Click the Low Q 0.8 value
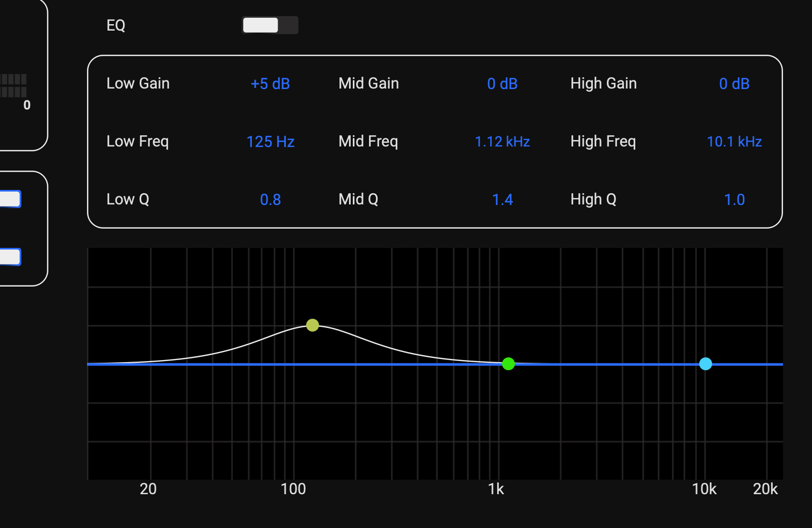 [270, 200]
